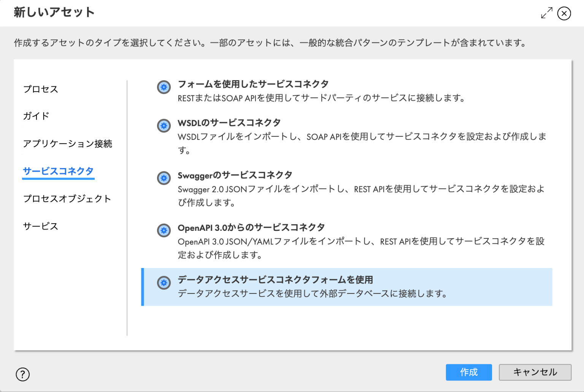Select the プロセス category in the sidebar
The width and height of the screenshot is (584, 392).
coord(40,89)
